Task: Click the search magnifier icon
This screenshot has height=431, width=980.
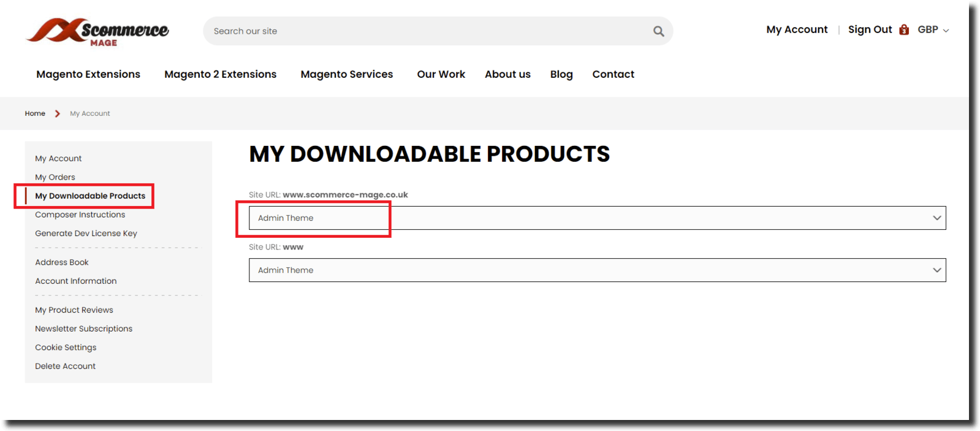Action: coord(658,31)
